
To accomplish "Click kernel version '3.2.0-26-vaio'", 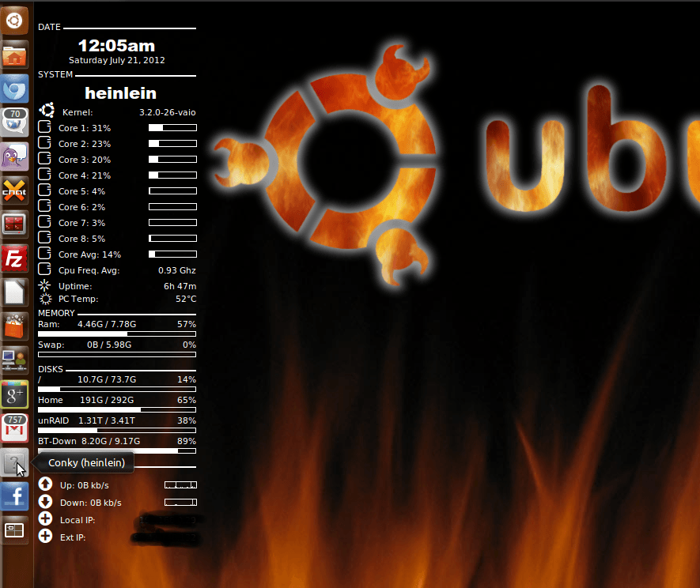I will [168, 112].
